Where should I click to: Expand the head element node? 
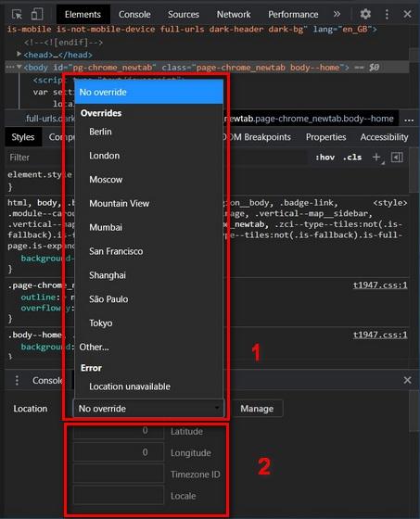19,54
